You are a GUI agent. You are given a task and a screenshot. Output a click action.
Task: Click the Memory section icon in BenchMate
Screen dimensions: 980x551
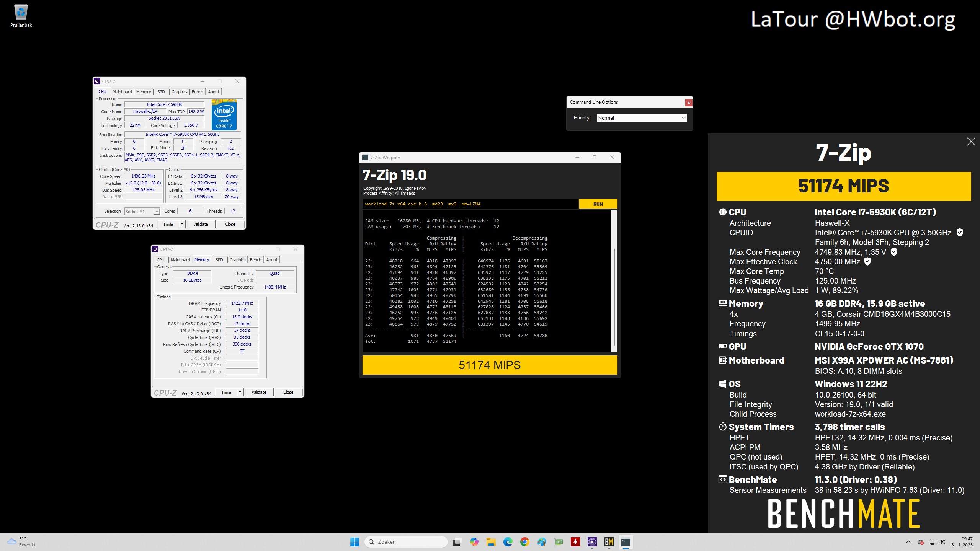tap(723, 303)
